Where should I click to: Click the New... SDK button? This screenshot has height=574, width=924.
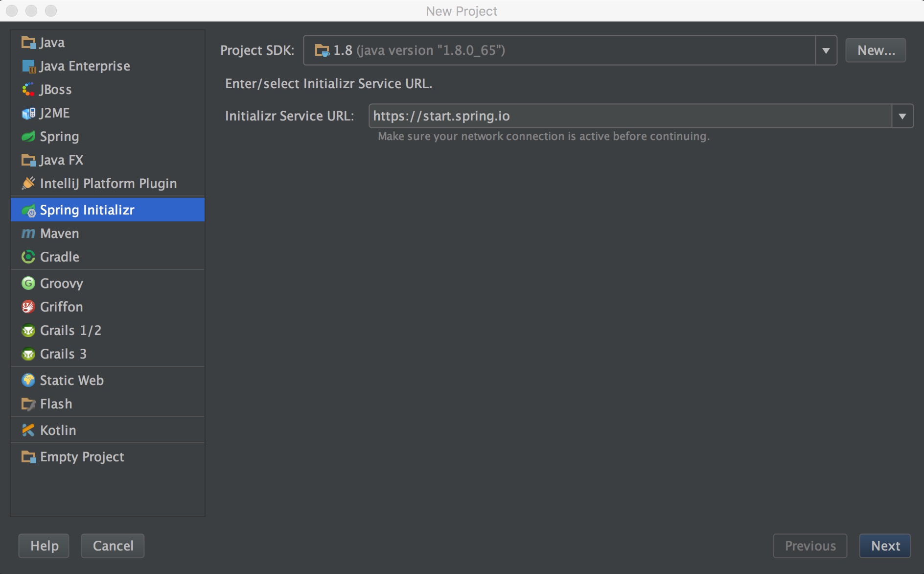tap(876, 50)
